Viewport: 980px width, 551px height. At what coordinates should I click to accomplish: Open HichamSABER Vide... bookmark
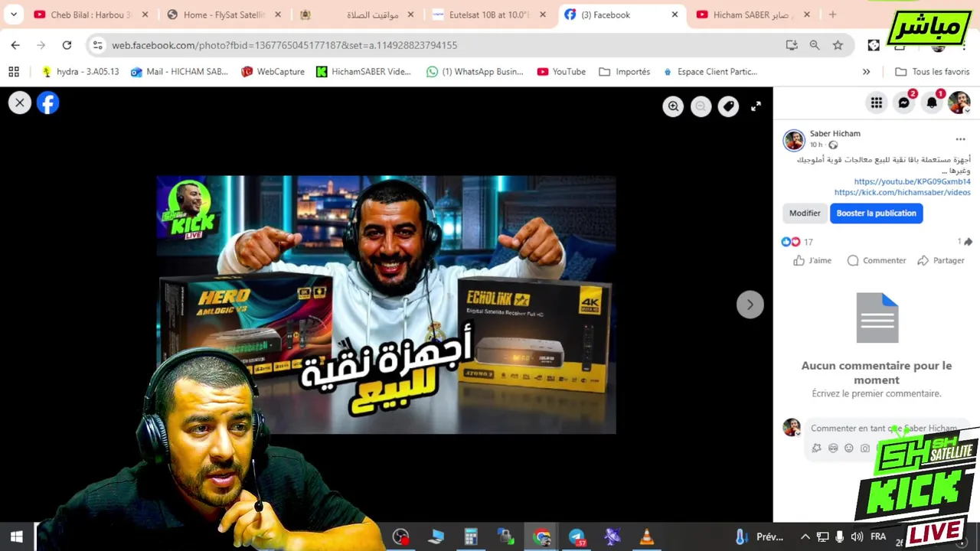pos(364,71)
